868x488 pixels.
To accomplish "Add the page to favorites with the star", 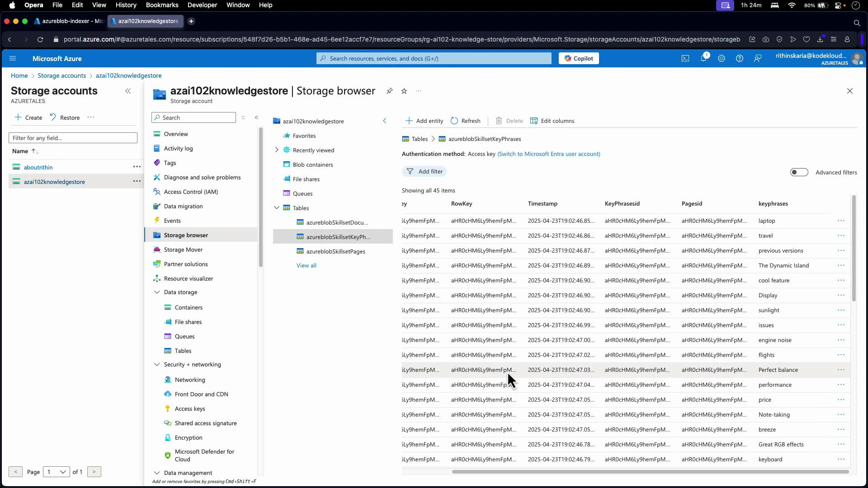I will coord(404,91).
